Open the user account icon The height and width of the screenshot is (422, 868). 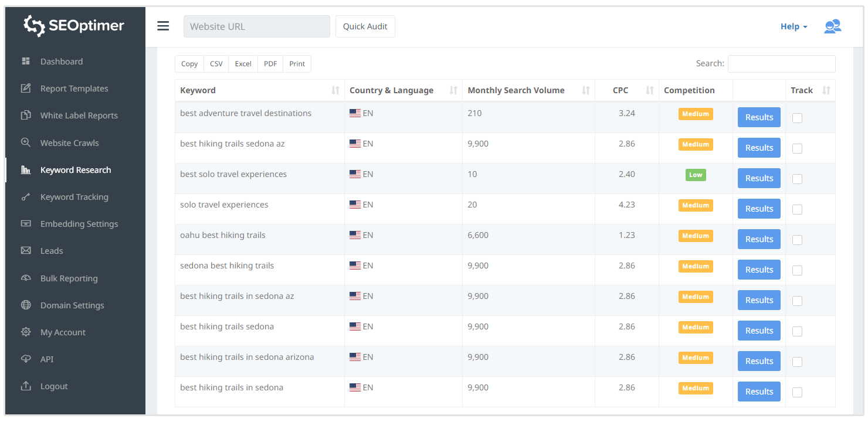[x=832, y=26]
